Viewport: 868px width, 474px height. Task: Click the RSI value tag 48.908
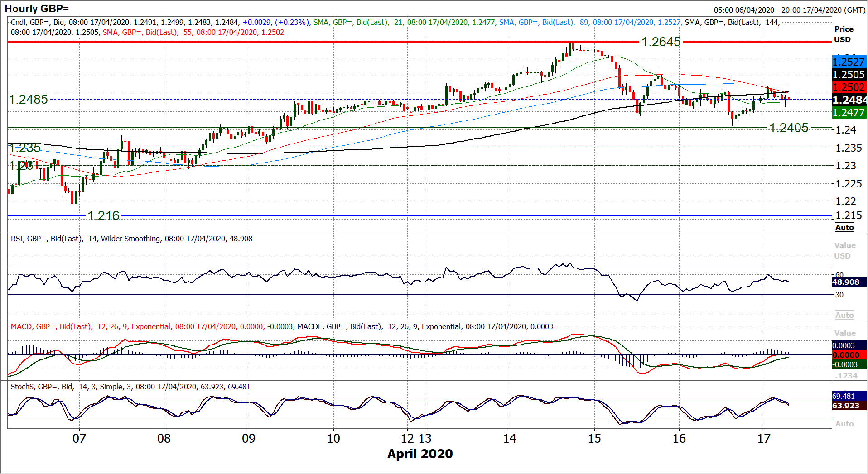click(849, 282)
